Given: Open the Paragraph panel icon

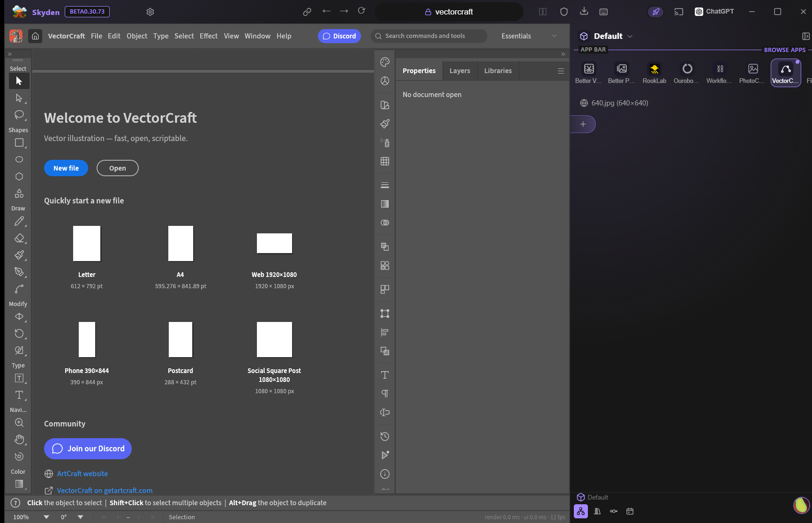Looking at the screenshot, I should pos(385,394).
